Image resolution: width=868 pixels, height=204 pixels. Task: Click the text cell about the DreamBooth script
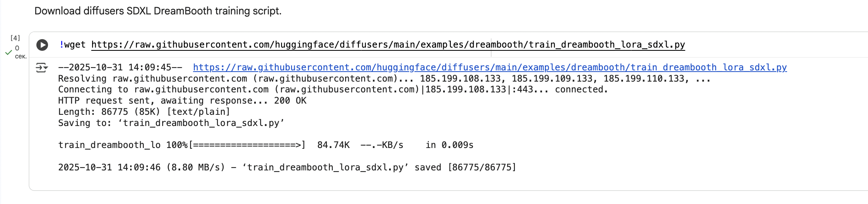[x=158, y=11]
